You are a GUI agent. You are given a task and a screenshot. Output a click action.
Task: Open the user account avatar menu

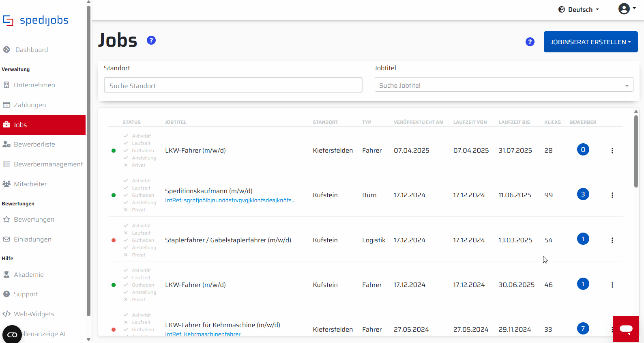[x=627, y=9]
